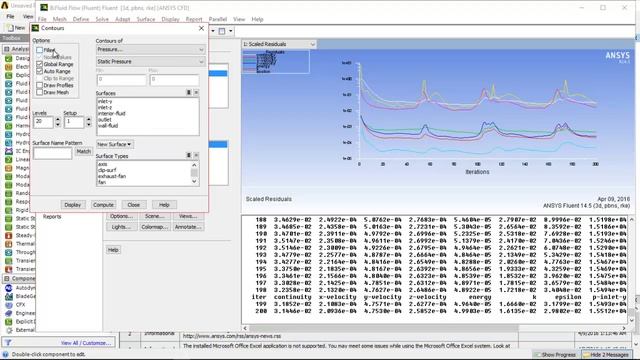Open the Colormap... settings

click(x=154, y=227)
